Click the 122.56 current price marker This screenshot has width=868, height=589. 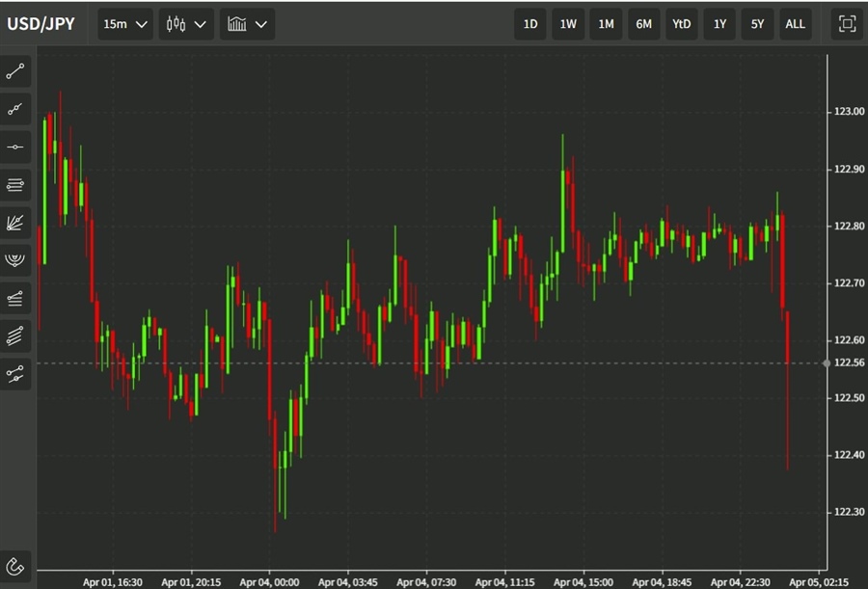[x=845, y=362]
